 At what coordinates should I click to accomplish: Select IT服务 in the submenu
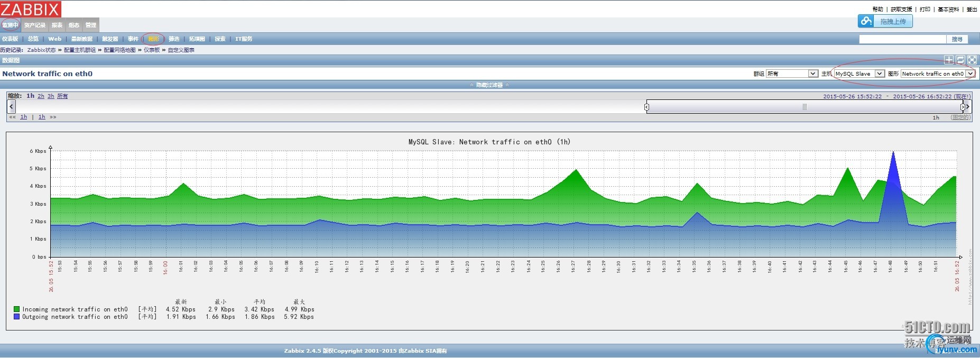click(x=244, y=39)
